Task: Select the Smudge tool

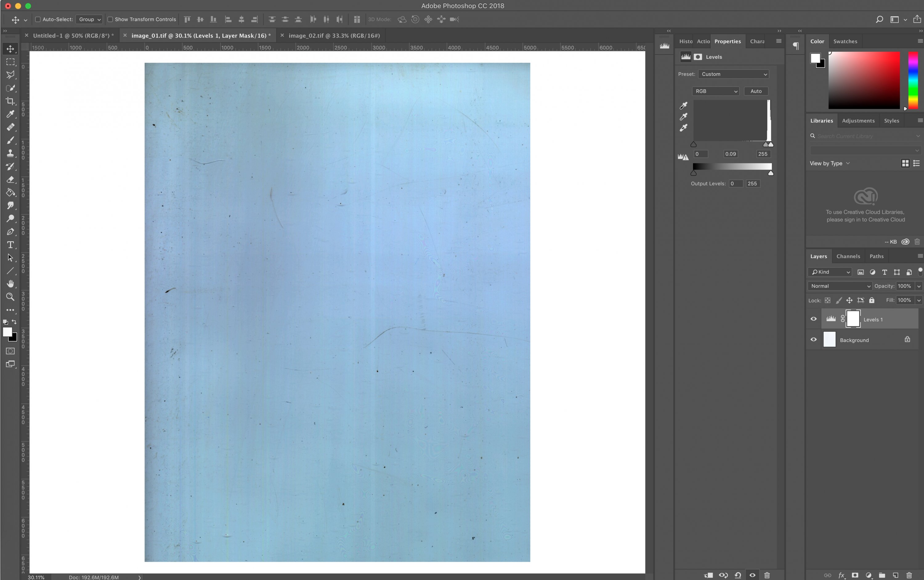Action: point(10,205)
